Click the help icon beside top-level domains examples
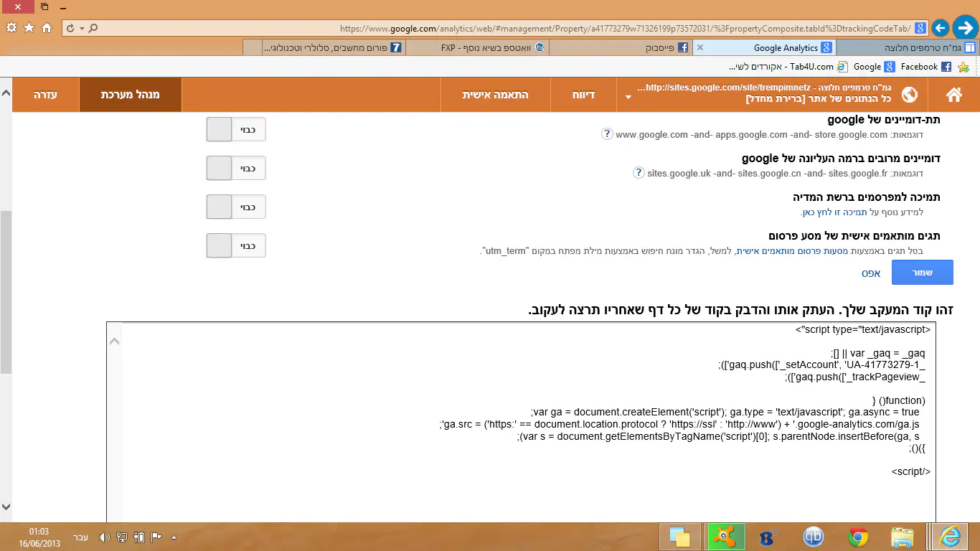 click(x=639, y=173)
